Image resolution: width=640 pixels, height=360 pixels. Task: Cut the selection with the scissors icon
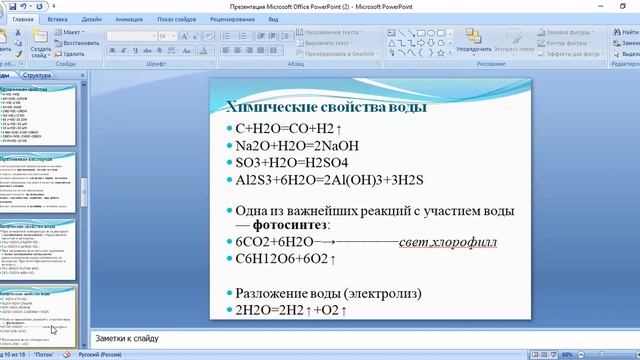click(18, 32)
